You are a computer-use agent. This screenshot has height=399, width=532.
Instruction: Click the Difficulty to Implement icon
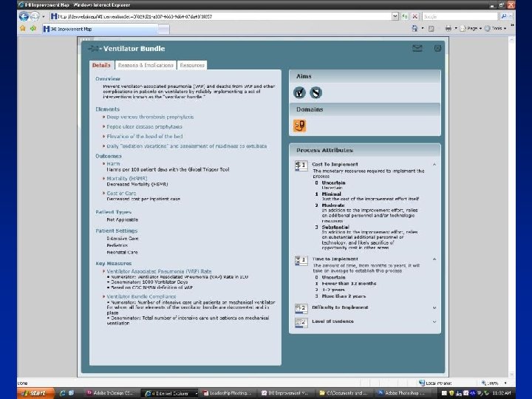[301, 308]
